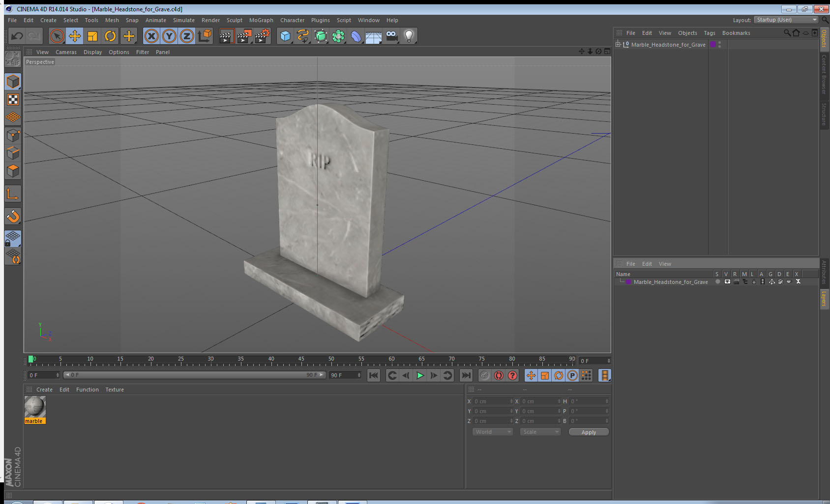Select the Live Selection tool
Viewport: 830px width, 504px height.
click(x=57, y=36)
